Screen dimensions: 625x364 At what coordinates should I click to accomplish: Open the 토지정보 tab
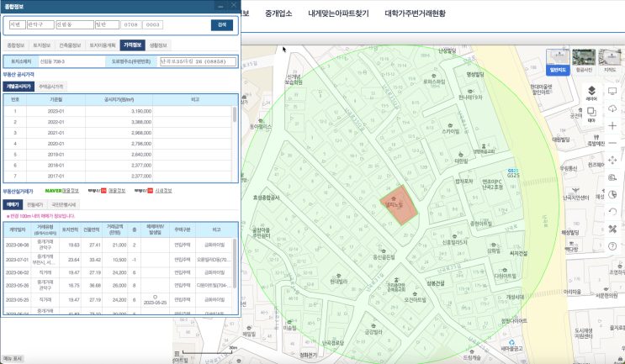42,45
